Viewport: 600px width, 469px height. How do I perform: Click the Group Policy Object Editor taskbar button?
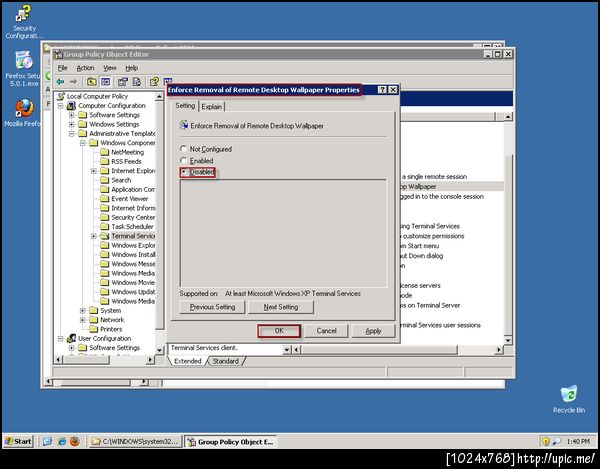coord(231,442)
